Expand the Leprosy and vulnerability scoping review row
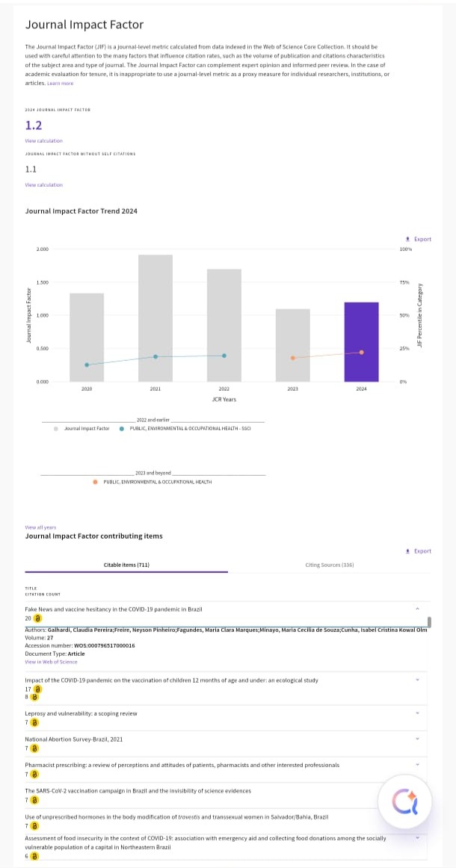The height and width of the screenshot is (868, 456). tap(417, 713)
